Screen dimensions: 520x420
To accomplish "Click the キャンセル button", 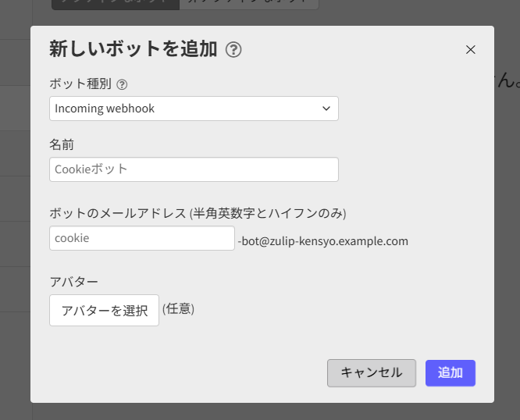I will (371, 373).
